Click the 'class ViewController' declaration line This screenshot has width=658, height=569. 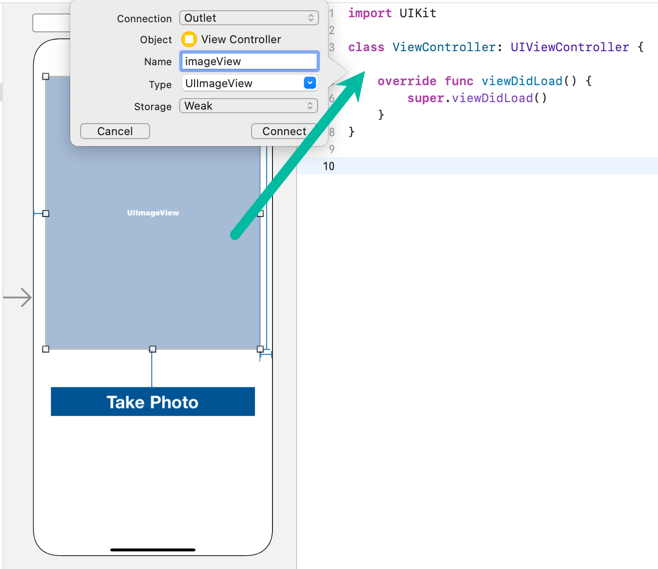pos(496,47)
